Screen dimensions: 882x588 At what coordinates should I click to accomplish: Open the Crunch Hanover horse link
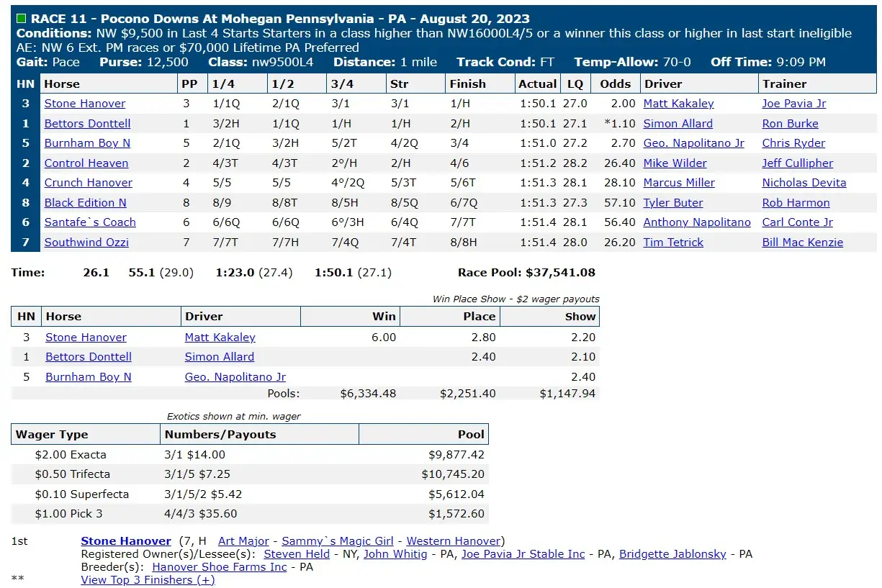pyautogui.click(x=89, y=183)
